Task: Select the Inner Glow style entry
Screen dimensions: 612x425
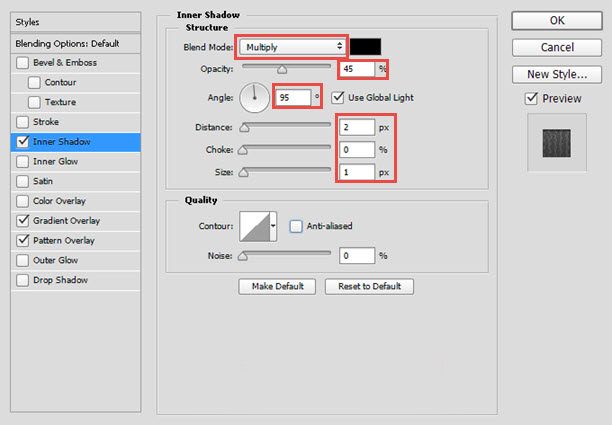Action: tap(55, 162)
